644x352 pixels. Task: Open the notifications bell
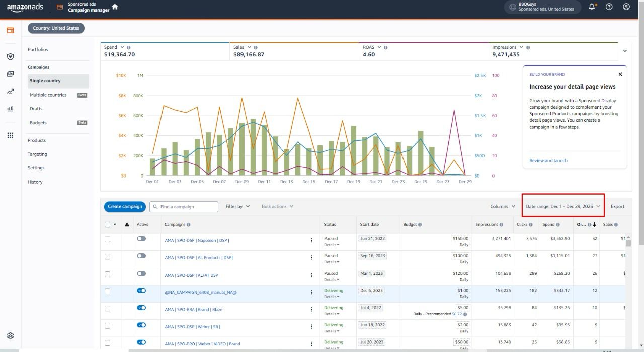point(592,7)
